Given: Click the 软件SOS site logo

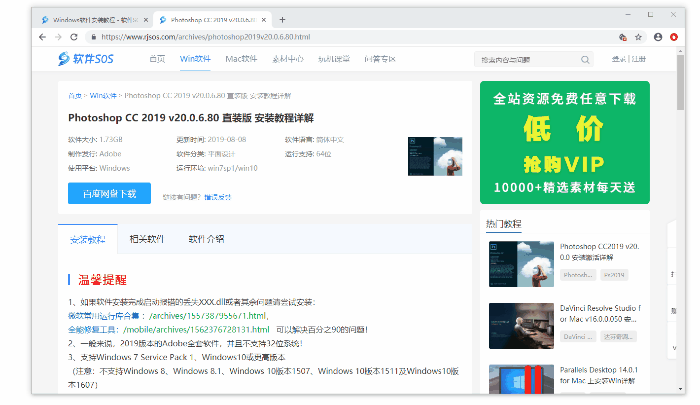Looking at the screenshot, I should pos(86,58).
